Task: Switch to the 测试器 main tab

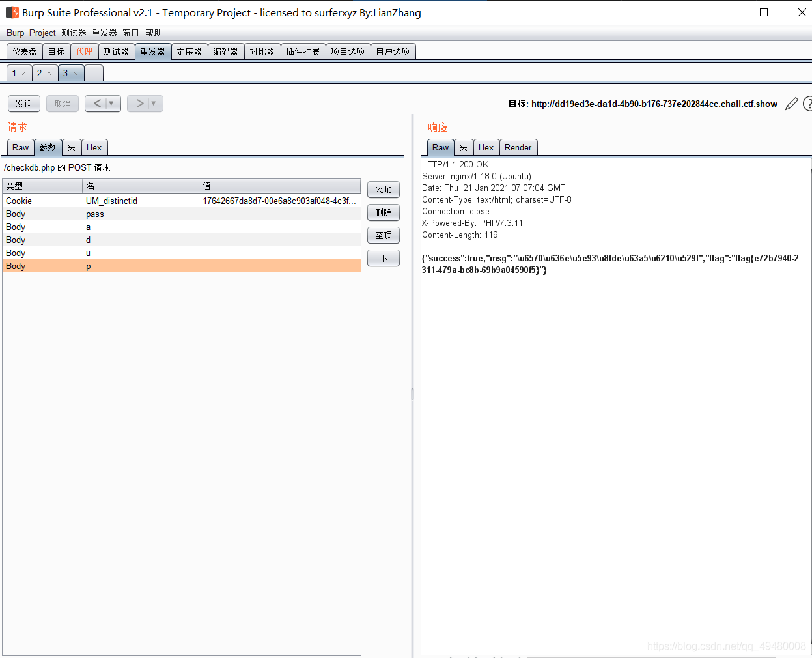Action: 117,51
